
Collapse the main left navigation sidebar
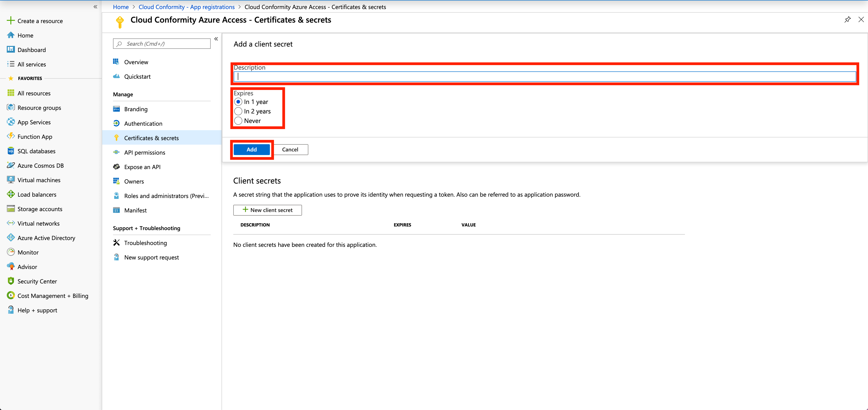(x=95, y=7)
